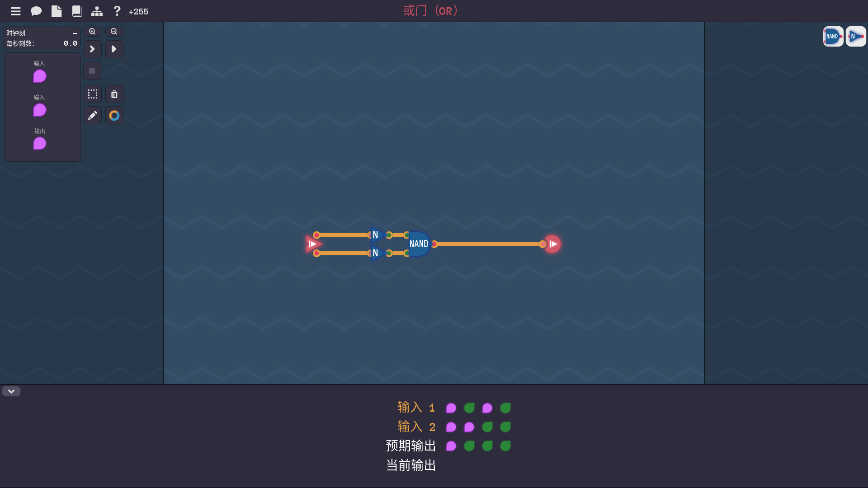Toggle the second input pink indicator
The width and height of the screenshot is (868, 488).
[x=40, y=110]
